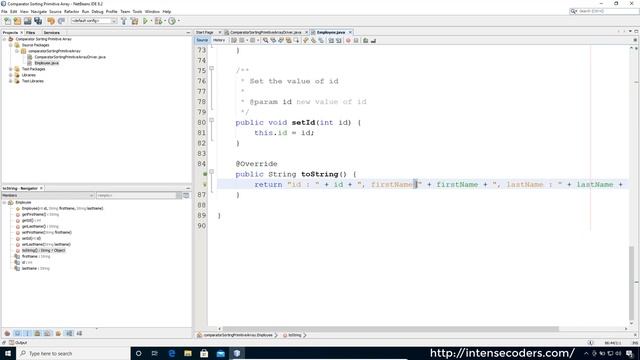
Task: Toggle Fully Qualified Names filter in Navigator
Action: pyautogui.click(x=58, y=333)
